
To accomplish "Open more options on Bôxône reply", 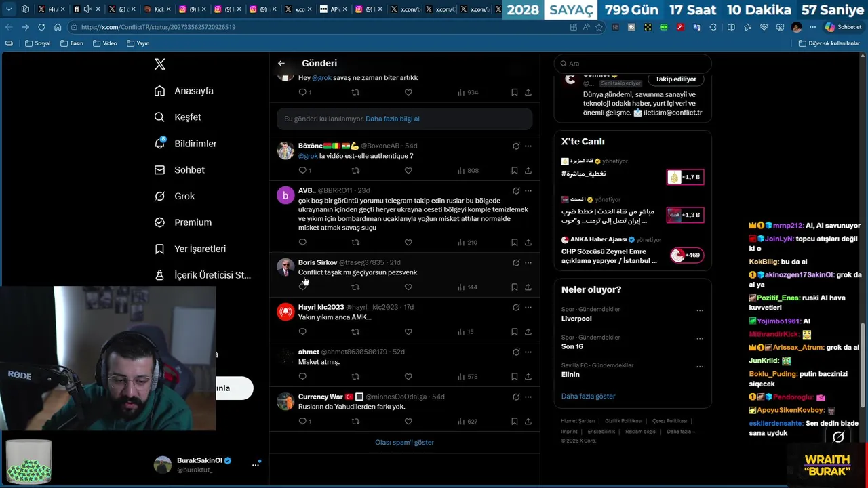I will point(528,146).
